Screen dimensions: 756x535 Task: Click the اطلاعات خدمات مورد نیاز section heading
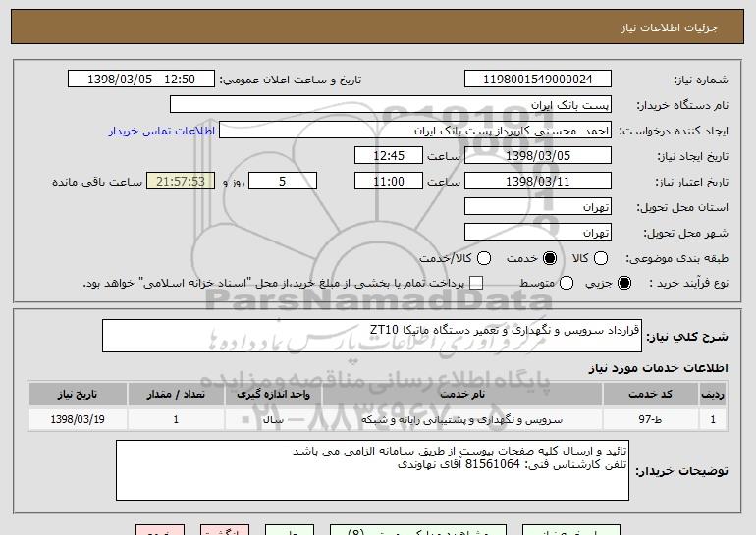click(x=658, y=368)
